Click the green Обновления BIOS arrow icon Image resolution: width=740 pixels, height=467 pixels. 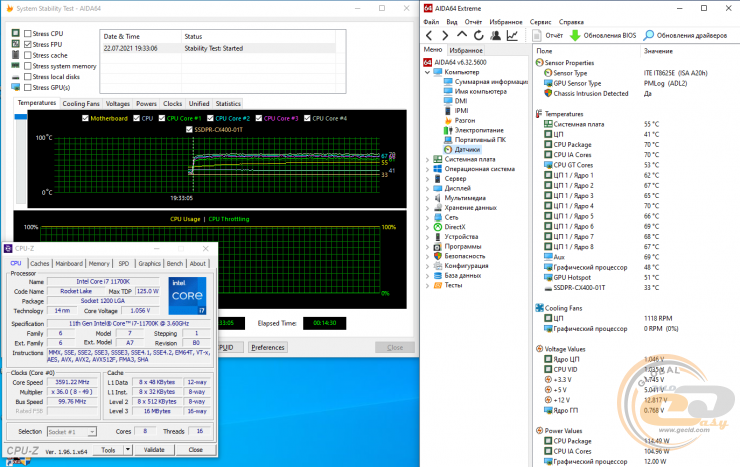click(x=575, y=35)
